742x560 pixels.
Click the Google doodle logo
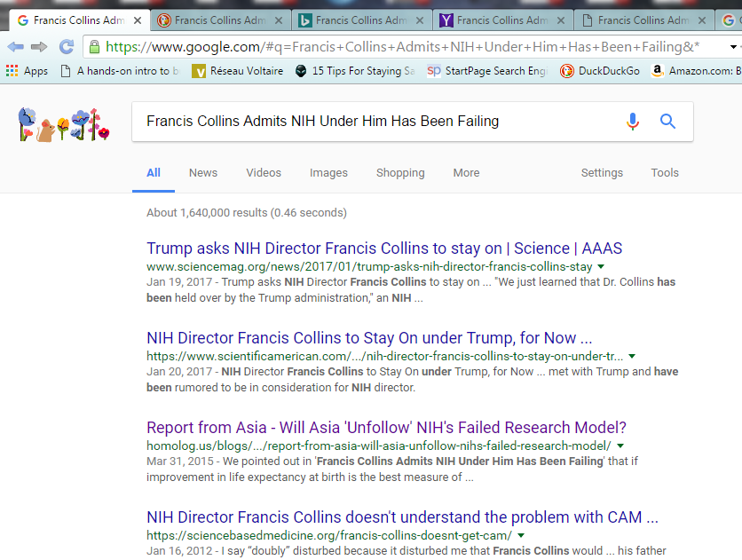(x=64, y=123)
